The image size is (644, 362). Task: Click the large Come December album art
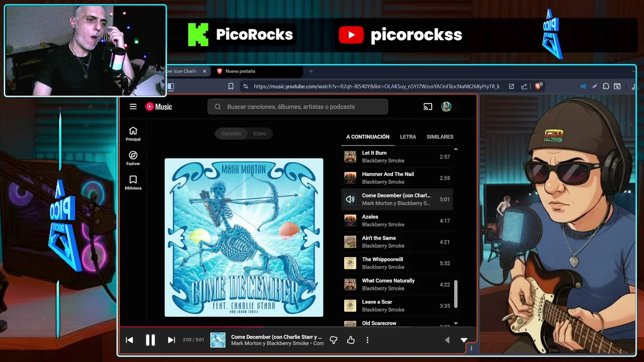[x=244, y=237]
